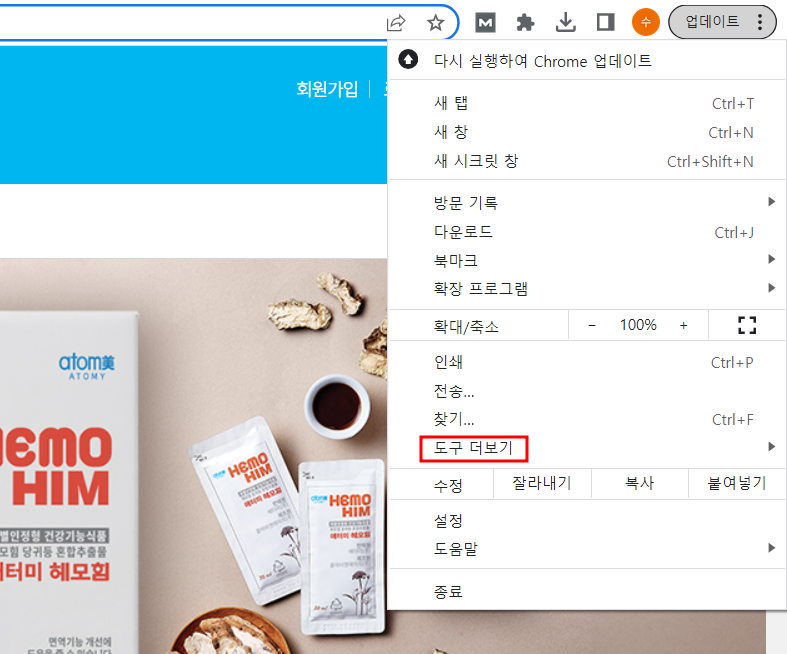Click the 도움말 submenu arrow
This screenshot has height=654, width=787.
tap(771, 548)
